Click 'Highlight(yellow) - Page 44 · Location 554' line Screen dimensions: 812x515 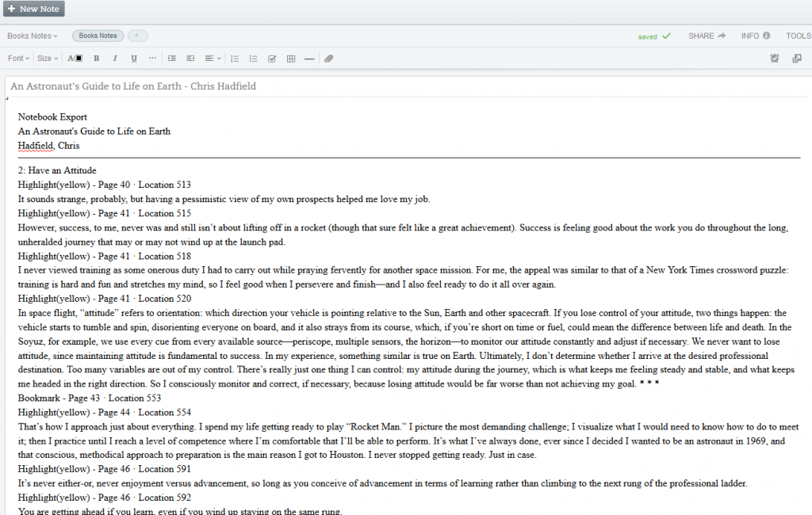[x=104, y=413]
